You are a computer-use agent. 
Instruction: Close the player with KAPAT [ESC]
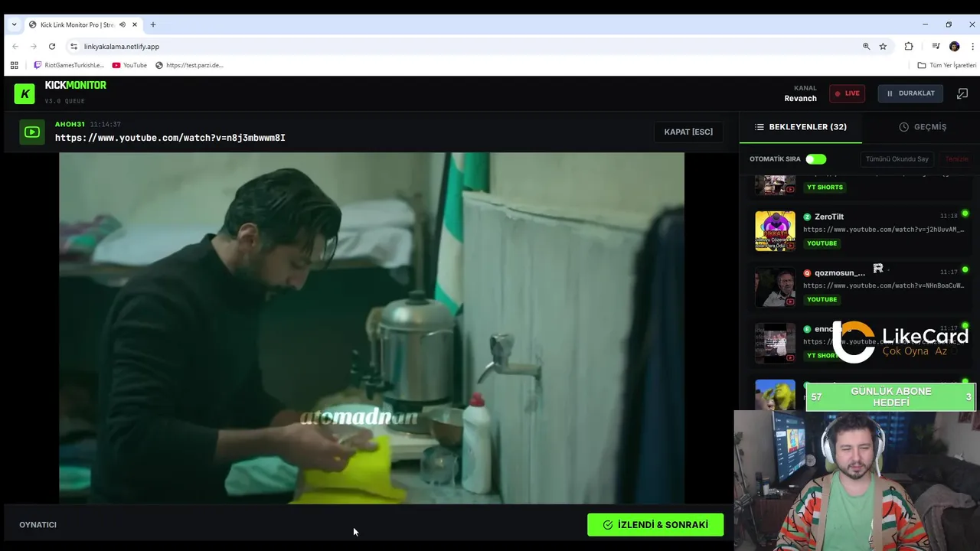tap(688, 132)
